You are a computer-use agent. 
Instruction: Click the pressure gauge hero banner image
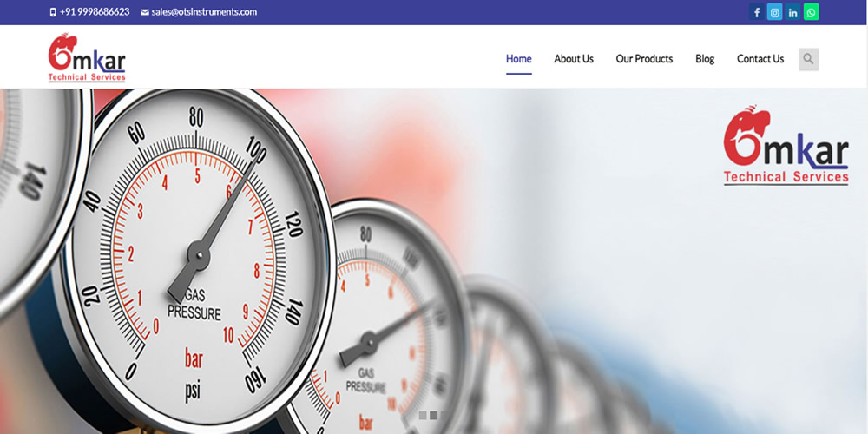point(434,261)
